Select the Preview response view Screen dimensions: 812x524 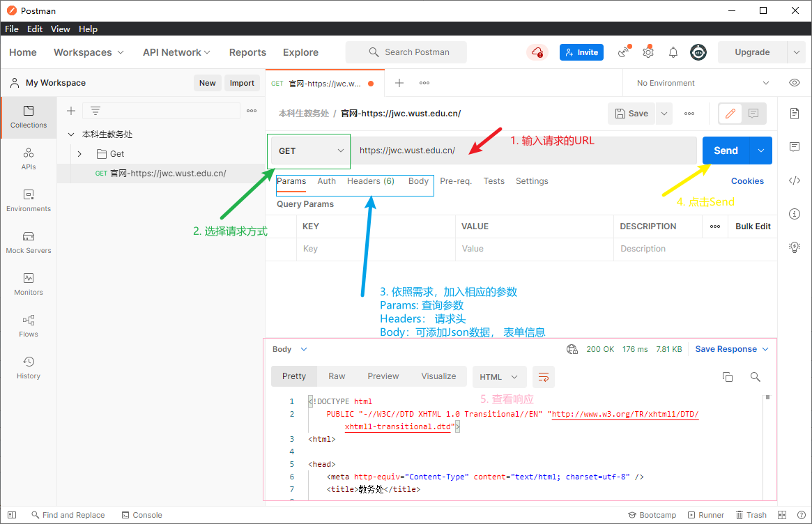coord(383,376)
